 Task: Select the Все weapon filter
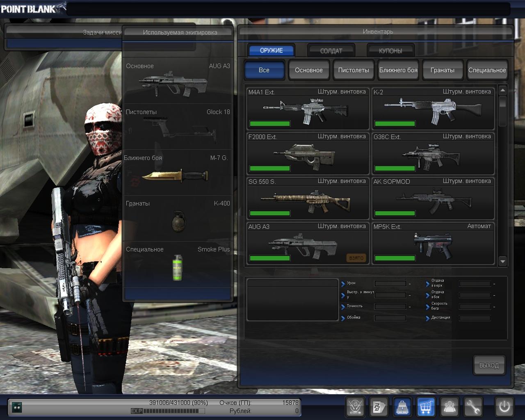pos(264,70)
